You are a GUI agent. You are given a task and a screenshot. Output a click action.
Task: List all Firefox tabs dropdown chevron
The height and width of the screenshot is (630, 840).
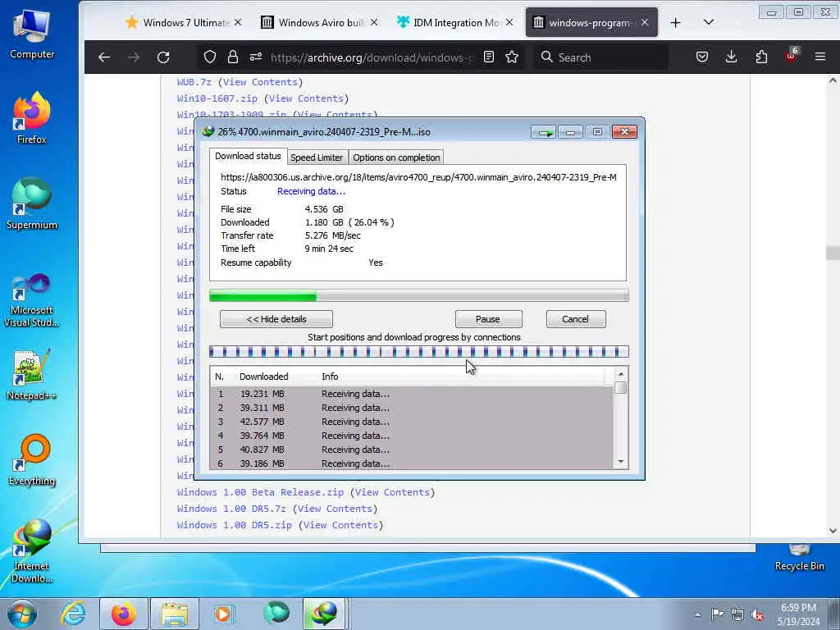click(708, 22)
